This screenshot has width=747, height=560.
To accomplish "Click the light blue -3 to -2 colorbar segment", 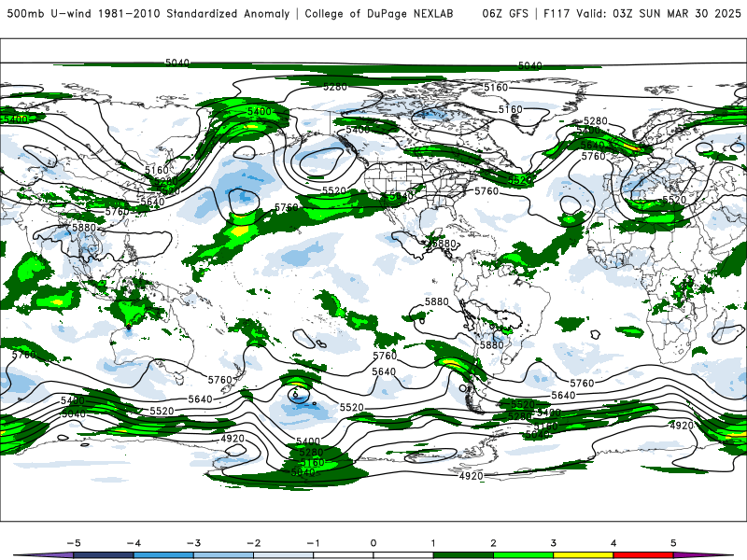I will coord(223,555).
